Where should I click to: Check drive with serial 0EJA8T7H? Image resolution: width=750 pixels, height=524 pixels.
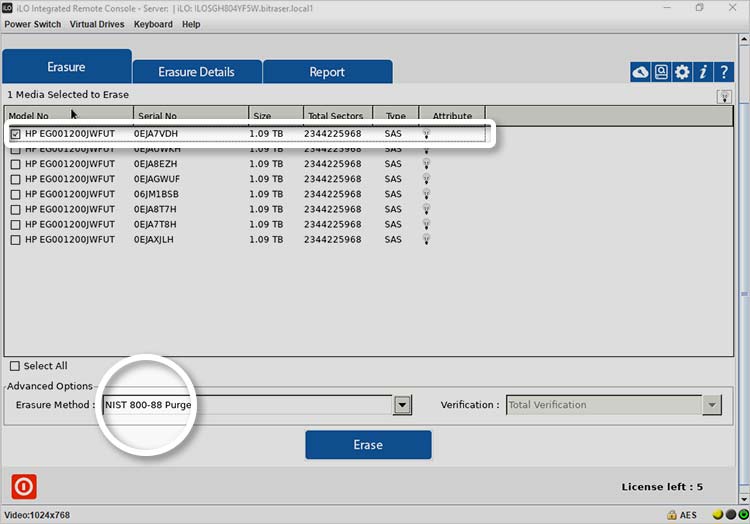15,209
